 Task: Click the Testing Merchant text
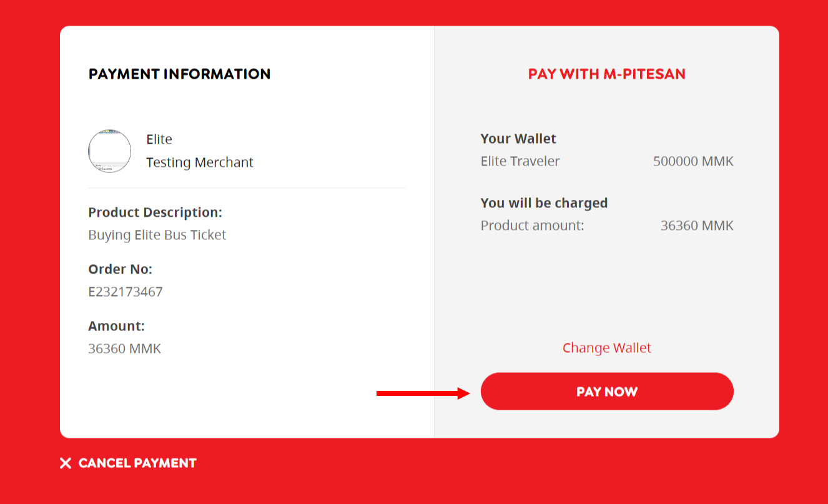click(x=200, y=162)
